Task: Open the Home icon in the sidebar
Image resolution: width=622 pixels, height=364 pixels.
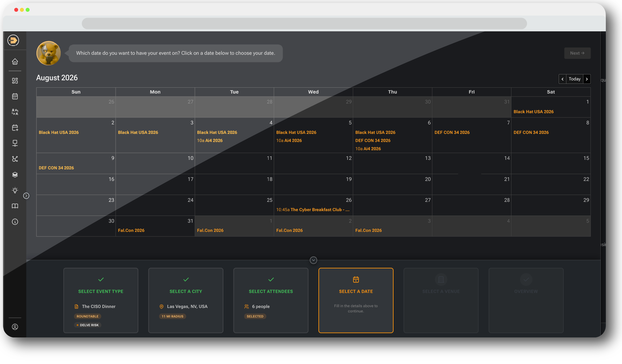Action: pos(15,61)
